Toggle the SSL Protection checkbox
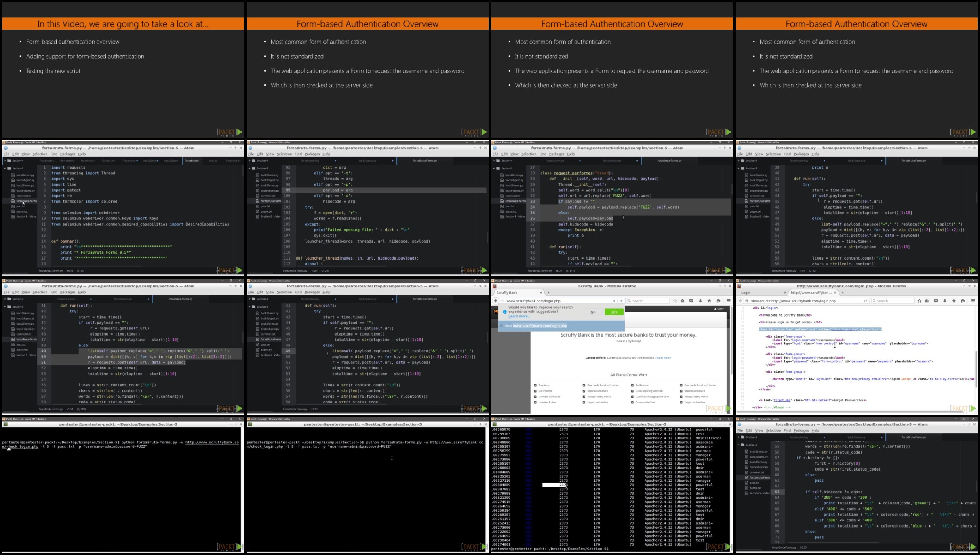Image resolution: width=980 pixels, height=555 pixels. click(x=535, y=391)
